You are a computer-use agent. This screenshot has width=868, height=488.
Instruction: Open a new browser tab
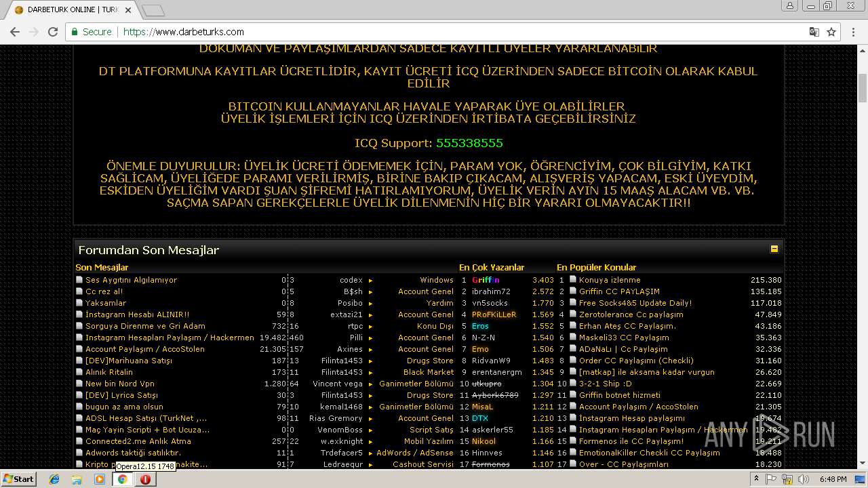coord(153,10)
